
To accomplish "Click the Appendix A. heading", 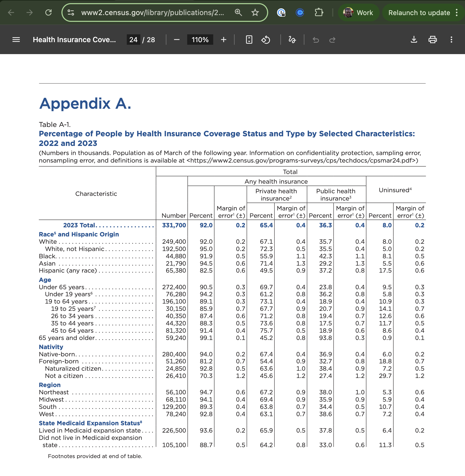I will (x=85, y=104).
